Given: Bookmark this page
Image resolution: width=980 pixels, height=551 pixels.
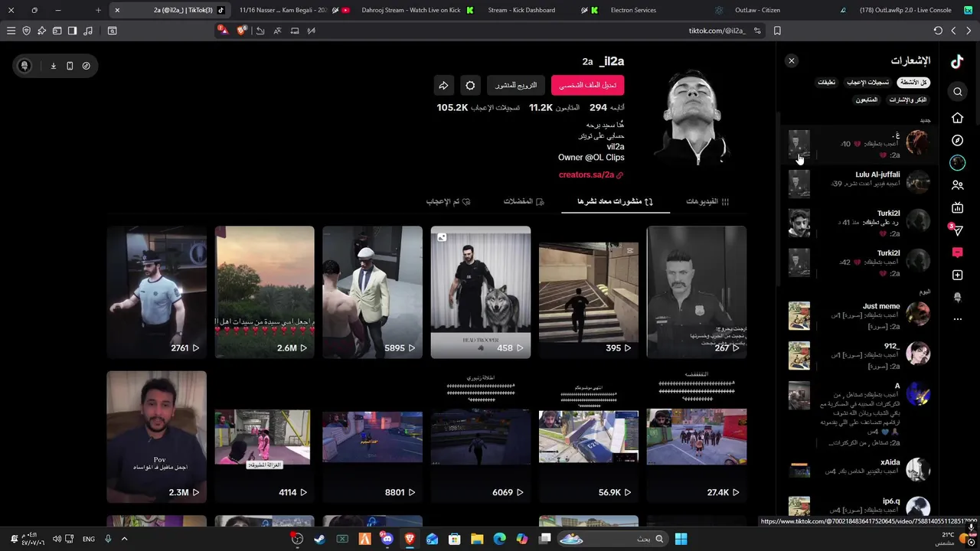Looking at the screenshot, I should coord(777,31).
